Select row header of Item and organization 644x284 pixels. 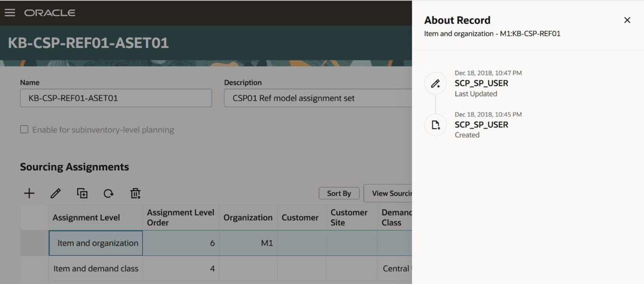click(34, 243)
